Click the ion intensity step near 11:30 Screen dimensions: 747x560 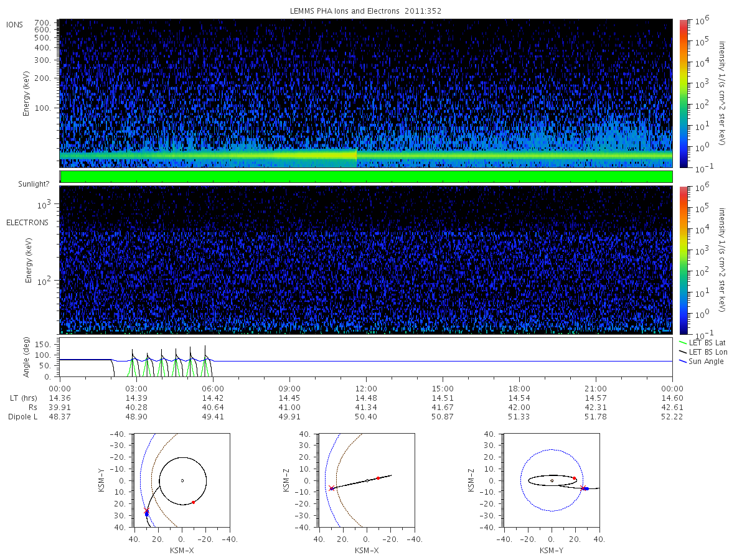pyautogui.click(x=356, y=155)
